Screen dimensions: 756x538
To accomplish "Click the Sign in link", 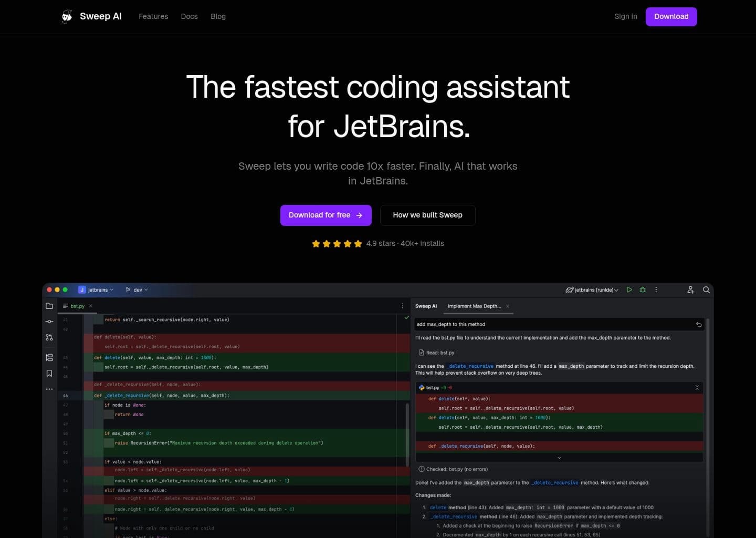I will pyautogui.click(x=626, y=17).
